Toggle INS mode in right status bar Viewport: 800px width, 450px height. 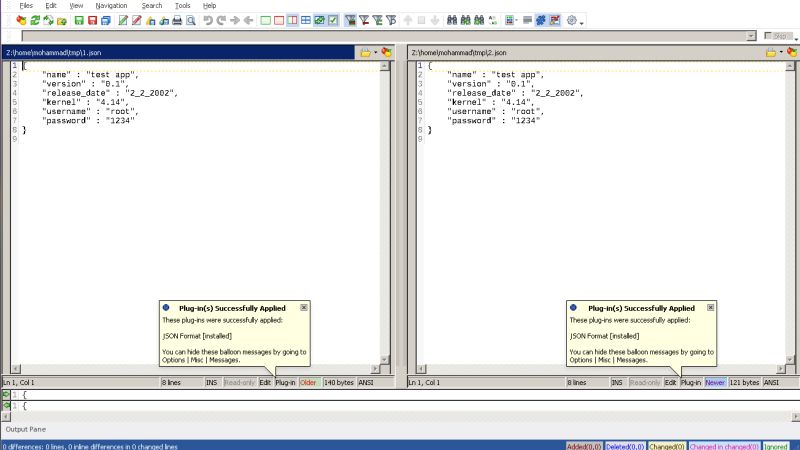617,382
